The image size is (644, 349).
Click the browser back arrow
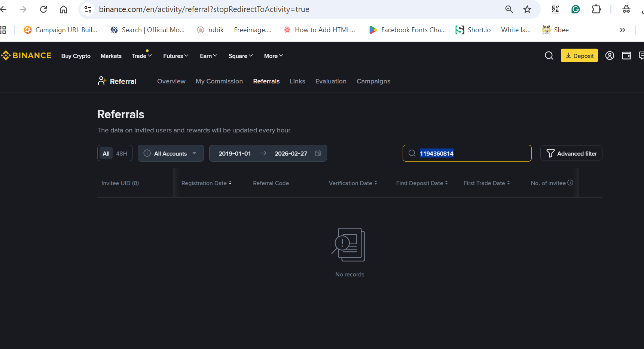pos(3,9)
